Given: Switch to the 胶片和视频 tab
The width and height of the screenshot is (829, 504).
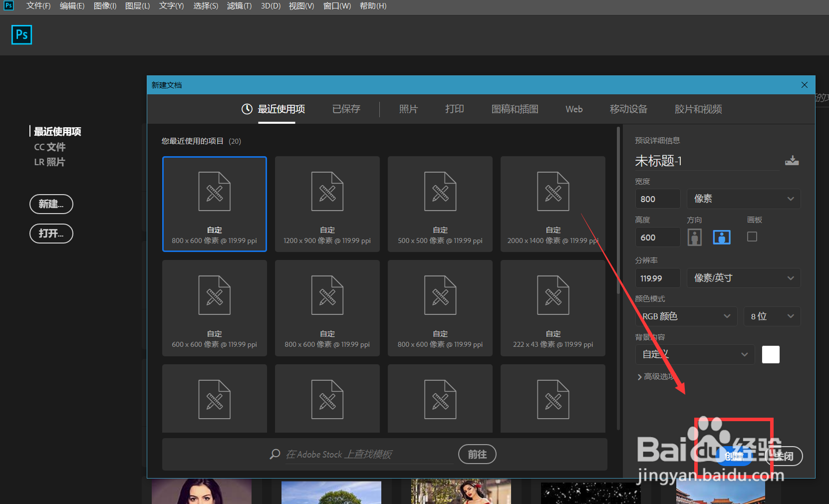Looking at the screenshot, I should tap(698, 109).
